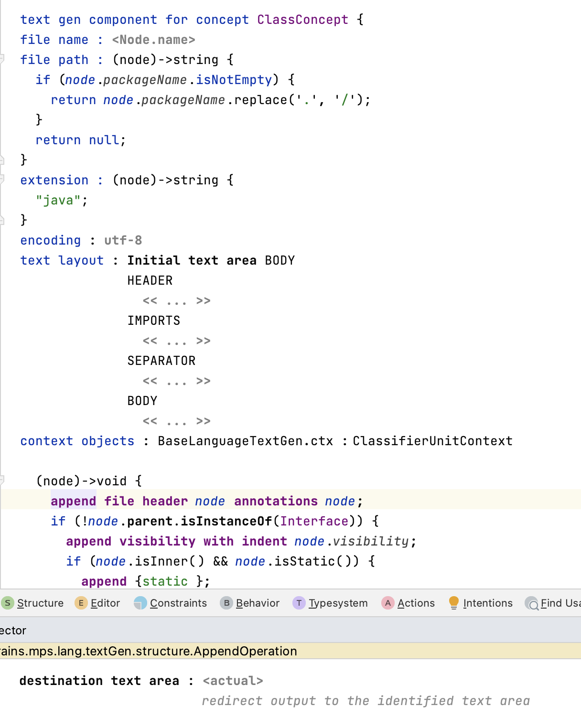
Task: Click the AppendOperation concept path in inspector
Action: [x=149, y=651]
